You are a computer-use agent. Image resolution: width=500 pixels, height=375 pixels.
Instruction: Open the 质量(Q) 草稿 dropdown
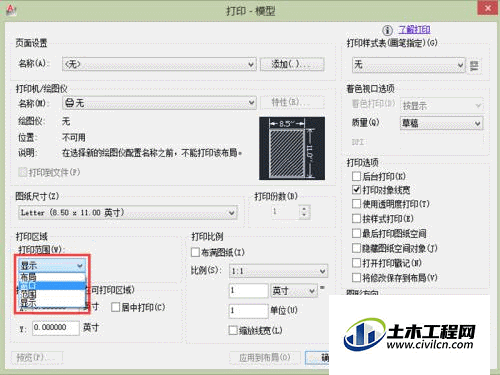441,123
